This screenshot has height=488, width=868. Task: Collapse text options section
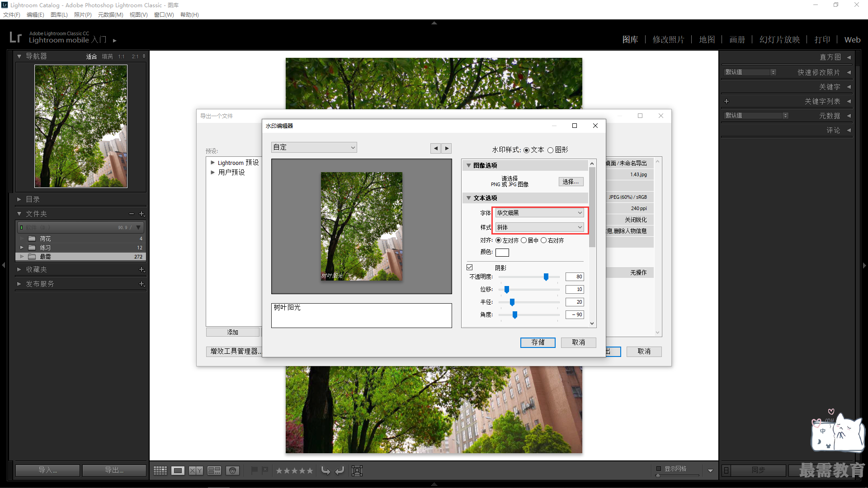pos(468,198)
